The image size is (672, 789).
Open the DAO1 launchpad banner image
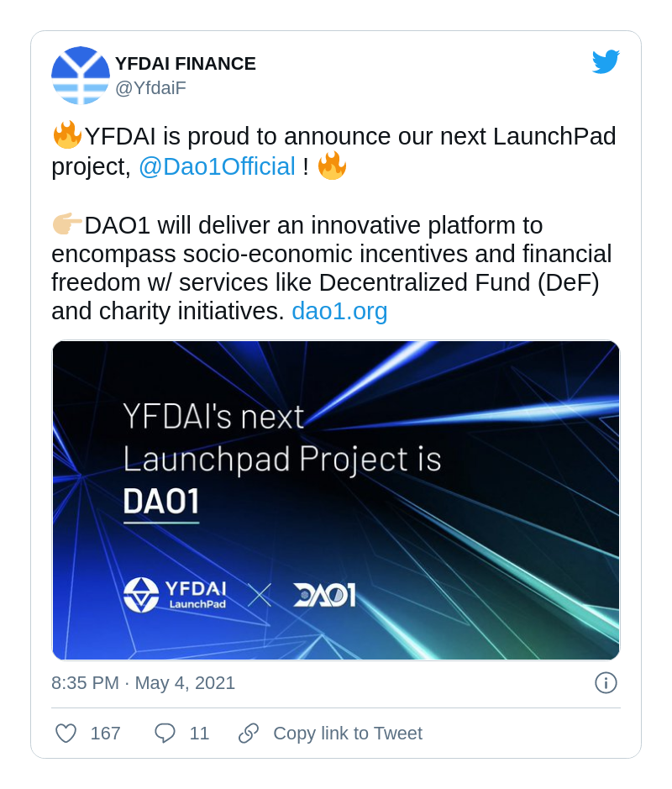336,500
